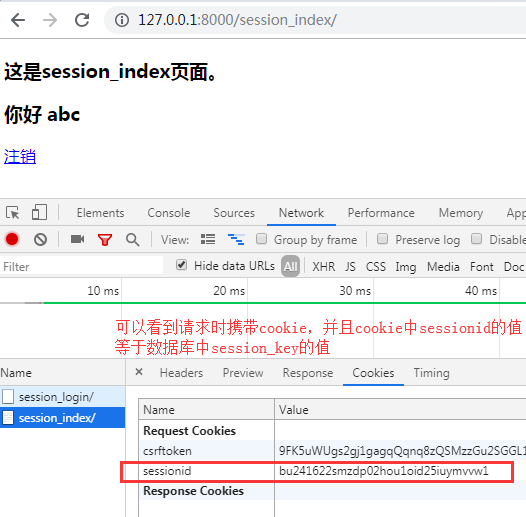Enable the Group by frame checkbox
Image resolution: width=526 pixels, height=517 pixels.
(x=261, y=239)
